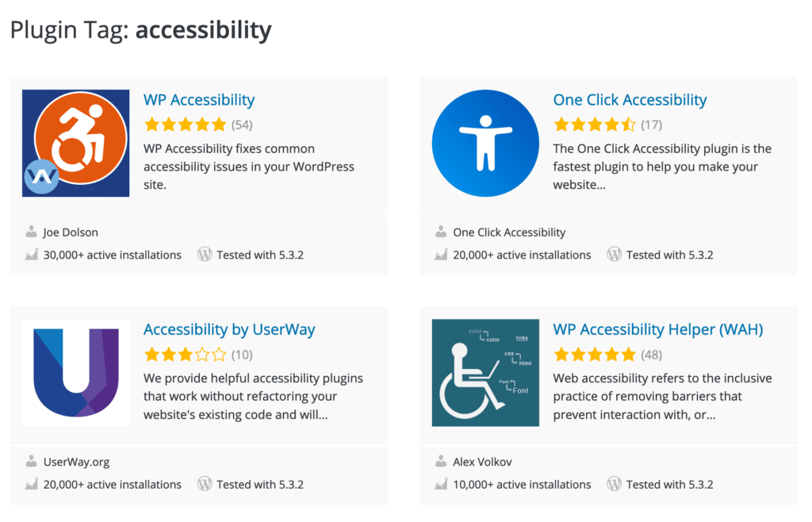Click the Alex Volkov author name
Screen dimensions: 812x522
click(x=483, y=462)
